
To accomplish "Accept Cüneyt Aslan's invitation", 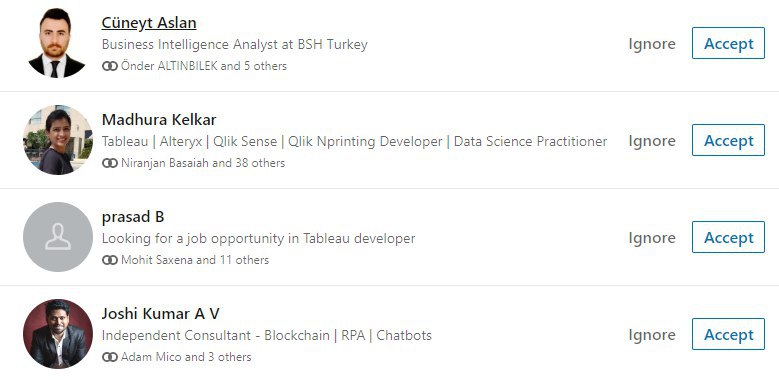I will point(728,43).
